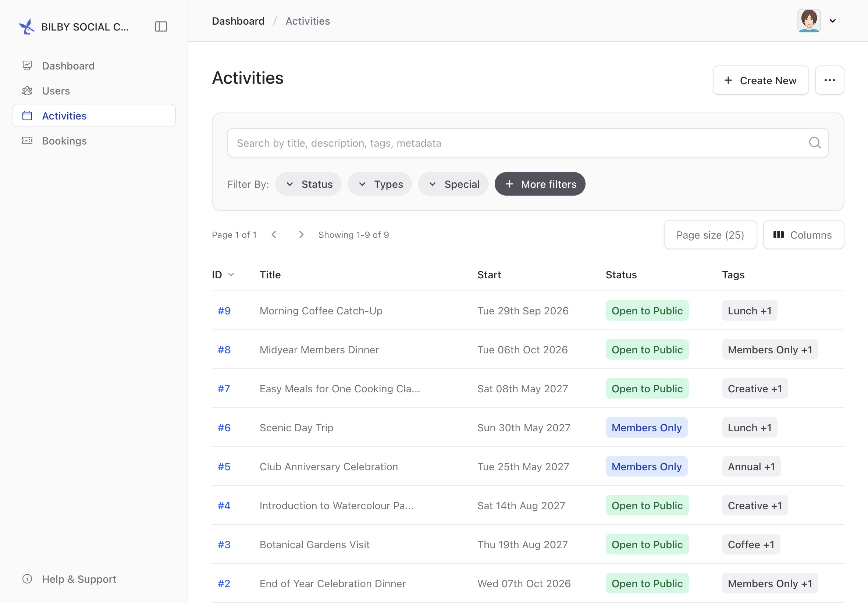Expand the Types filter dropdown
This screenshot has width=868, height=603.
(x=380, y=184)
